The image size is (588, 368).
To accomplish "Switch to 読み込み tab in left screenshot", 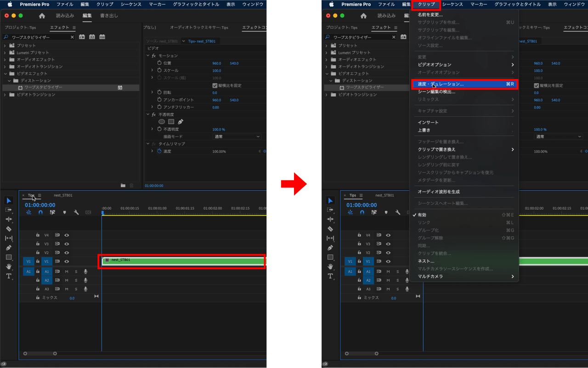I will tap(65, 16).
